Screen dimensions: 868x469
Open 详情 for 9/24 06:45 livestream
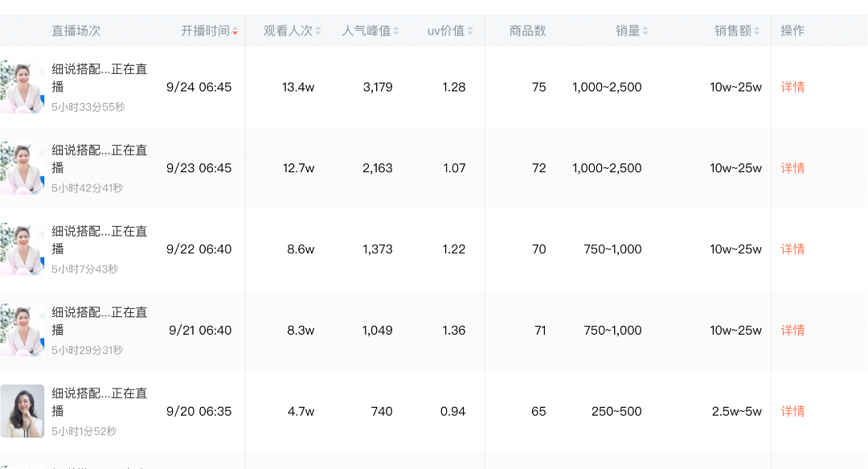pyautogui.click(x=792, y=87)
